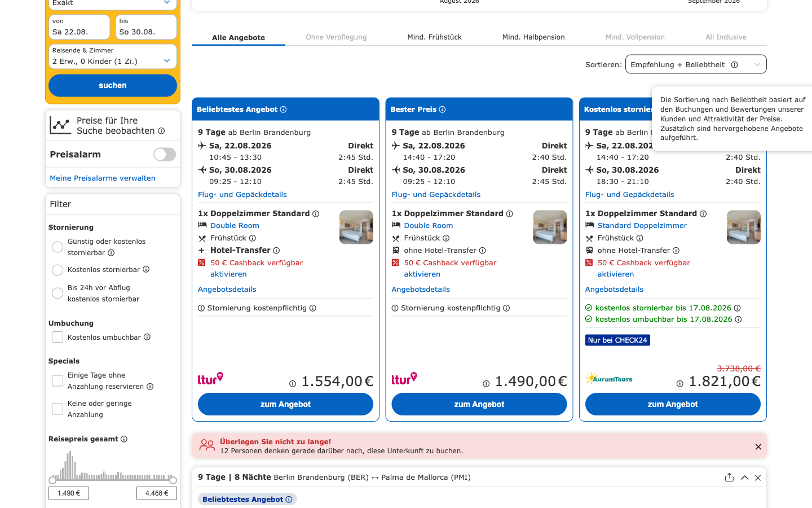Click info icon next to Reisepreis gesamt
This screenshot has height=508, width=812.
124,439
